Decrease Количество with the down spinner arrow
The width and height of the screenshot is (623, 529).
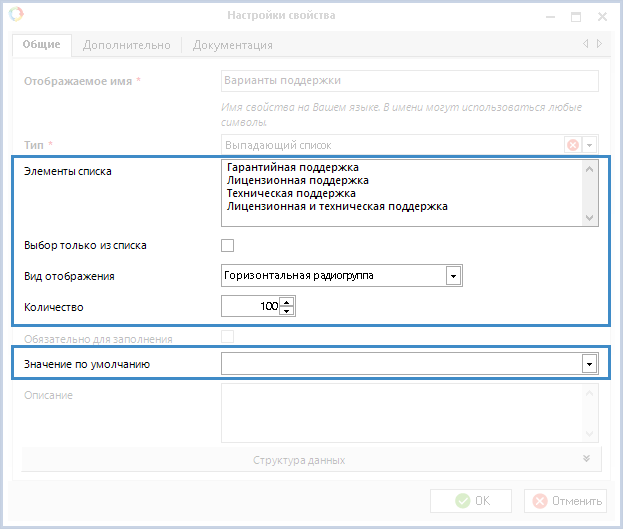coord(287,311)
